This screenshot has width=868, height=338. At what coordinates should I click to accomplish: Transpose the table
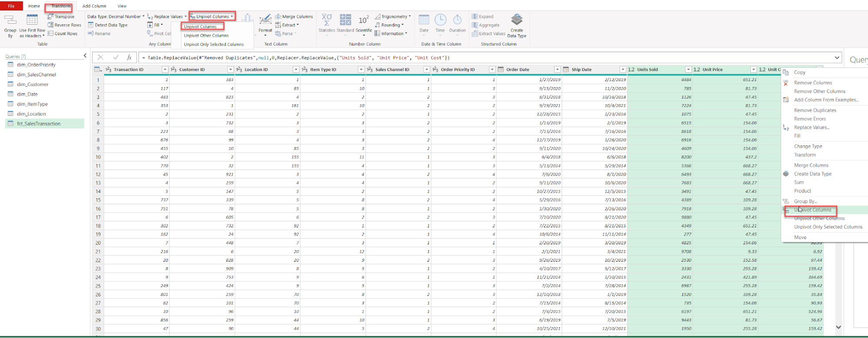click(x=61, y=16)
